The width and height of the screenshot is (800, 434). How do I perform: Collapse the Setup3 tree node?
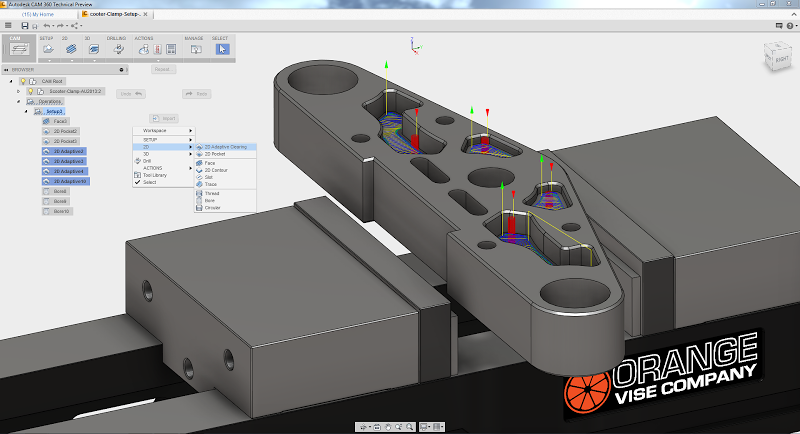pyautogui.click(x=27, y=111)
